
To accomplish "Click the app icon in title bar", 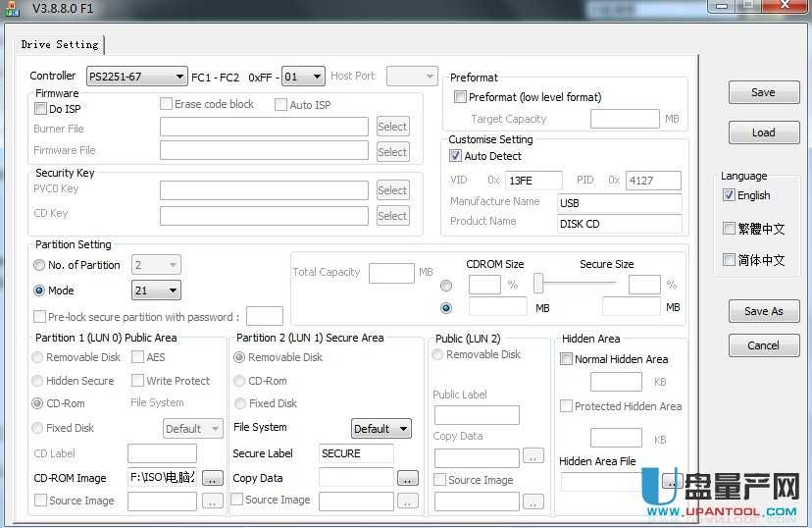I will point(12,8).
